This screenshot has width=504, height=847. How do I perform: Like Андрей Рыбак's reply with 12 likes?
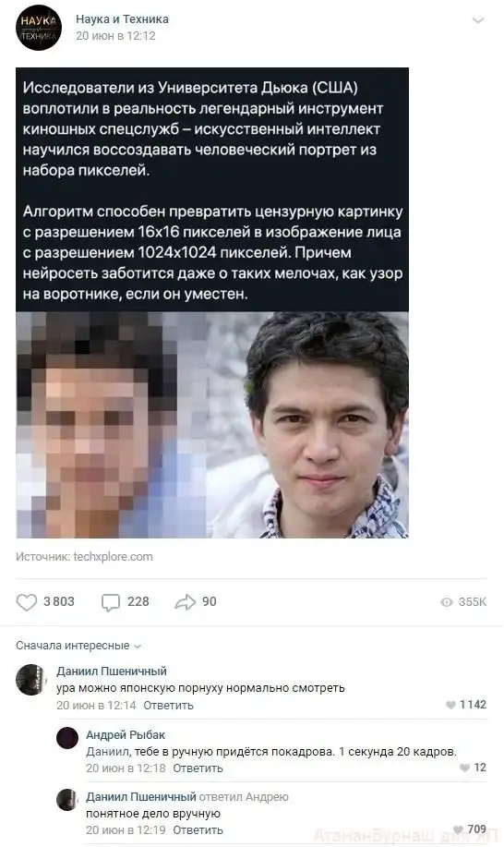[x=464, y=768]
